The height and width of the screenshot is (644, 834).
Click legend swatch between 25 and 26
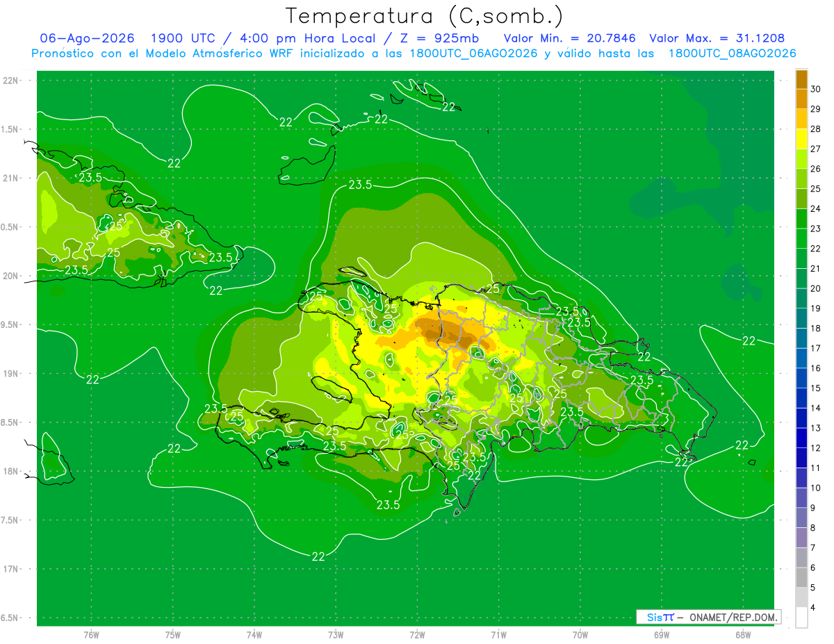801,179
